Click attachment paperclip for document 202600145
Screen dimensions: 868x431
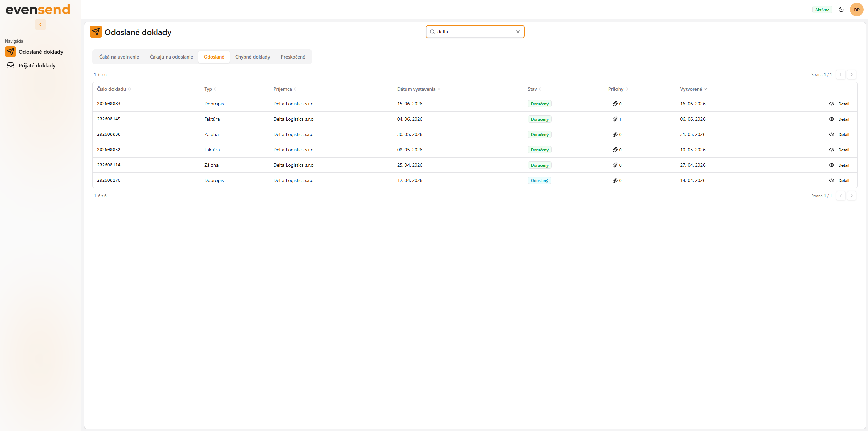click(615, 119)
